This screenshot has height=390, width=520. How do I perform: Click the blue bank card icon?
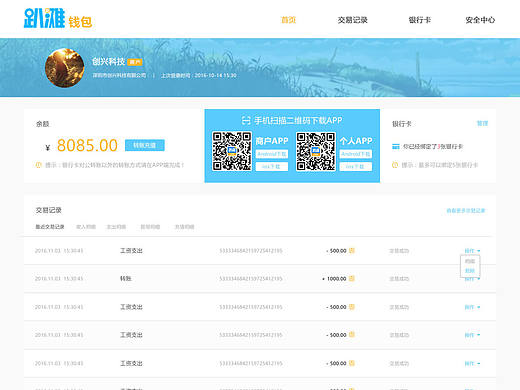396,146
